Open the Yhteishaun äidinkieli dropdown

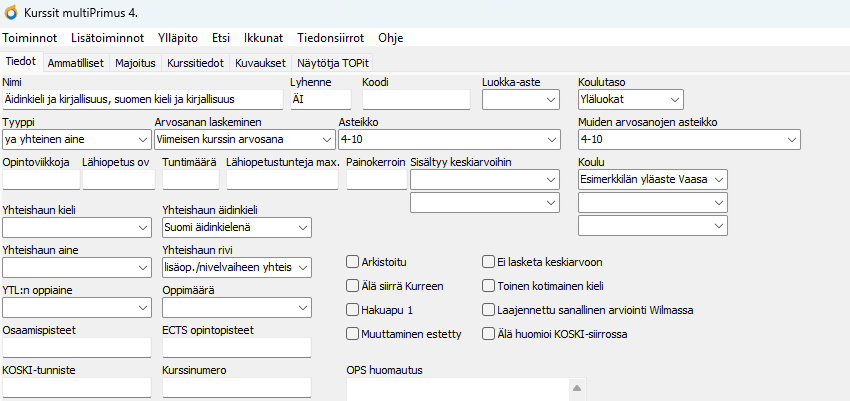pyautogui.click(x=304, y=227)
